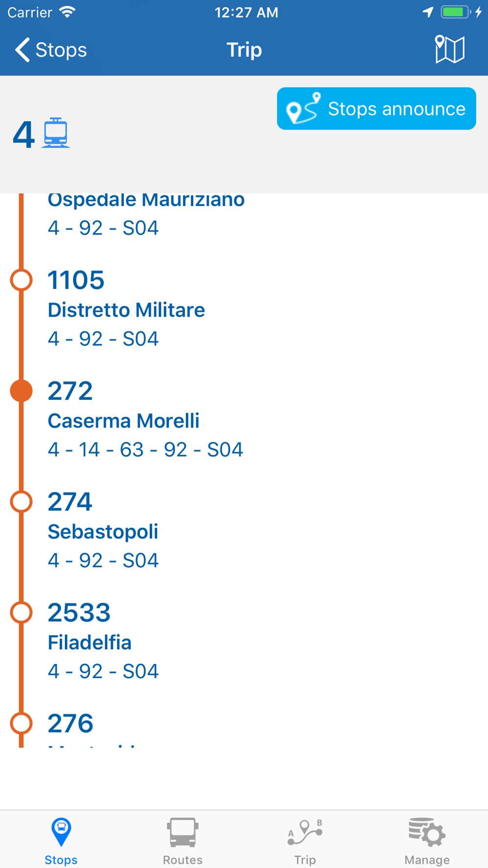Select stop 272 Caserma Morelli
Image resolution: width=488 pixels, height=868 pixels.
244,420
